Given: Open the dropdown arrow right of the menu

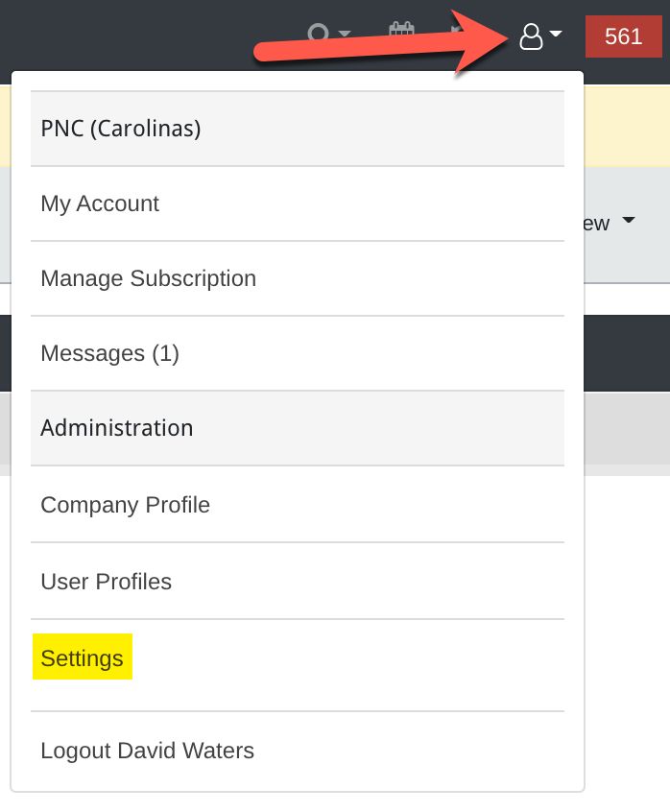Looking at the screenshot, I should click(x=629, y=221).
